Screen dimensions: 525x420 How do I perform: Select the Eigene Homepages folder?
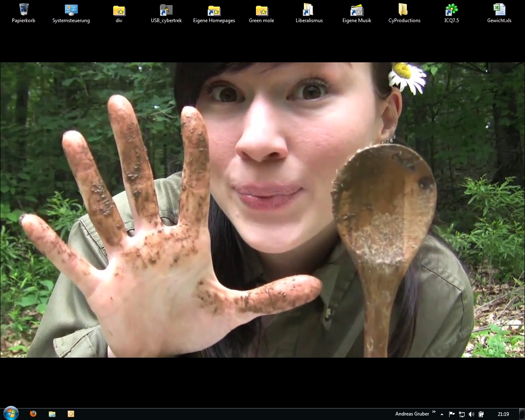coord(214,10)
